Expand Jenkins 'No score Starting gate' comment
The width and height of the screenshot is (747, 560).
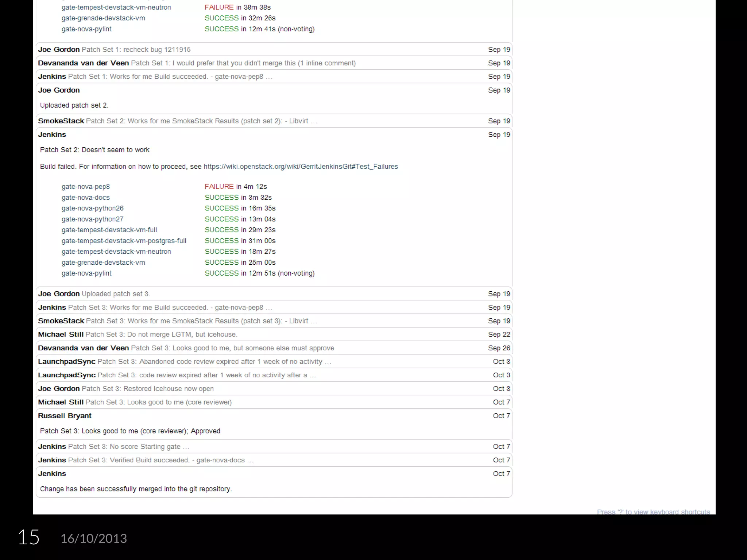[x=274, y=447]
